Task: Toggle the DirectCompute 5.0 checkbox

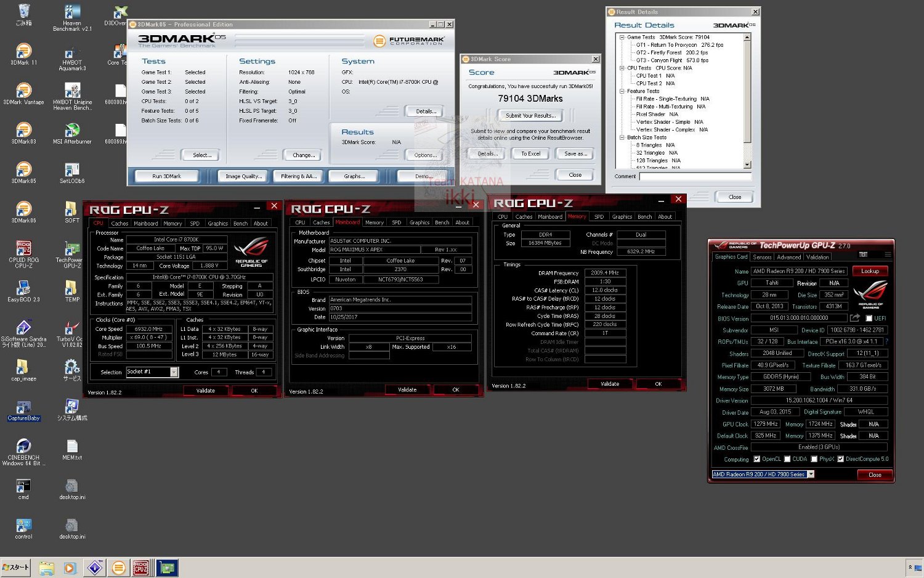Action: click(841, 459)
